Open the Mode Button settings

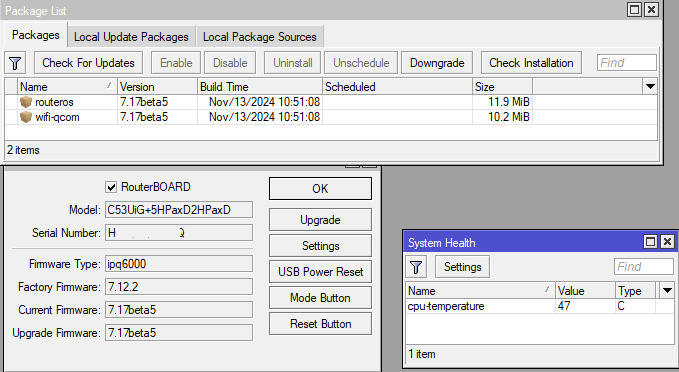(320, 298)
